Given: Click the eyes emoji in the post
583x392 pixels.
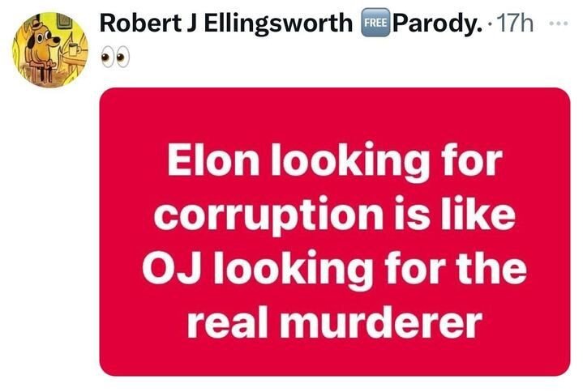Looking at the screenshot, I should (x=116, y=58).
